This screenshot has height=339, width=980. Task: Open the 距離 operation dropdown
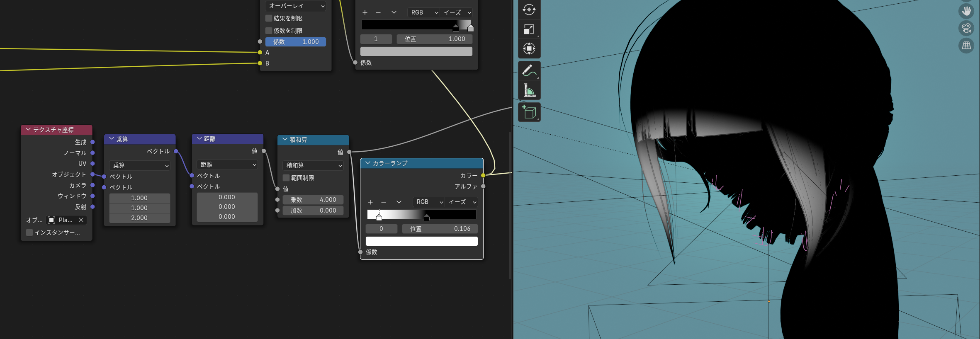227,165
